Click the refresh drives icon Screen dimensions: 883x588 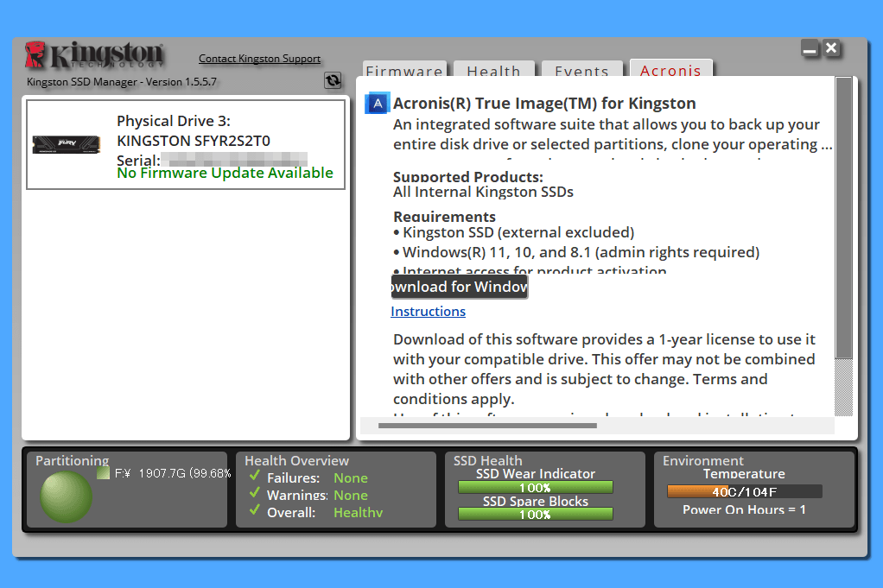coord(333,80)
